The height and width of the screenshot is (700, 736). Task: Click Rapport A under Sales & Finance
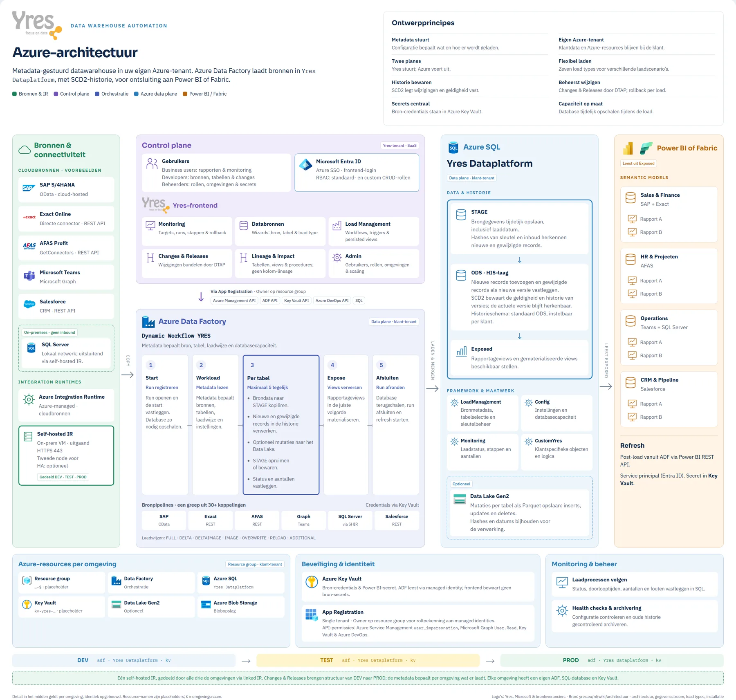[x=651, y=219]
